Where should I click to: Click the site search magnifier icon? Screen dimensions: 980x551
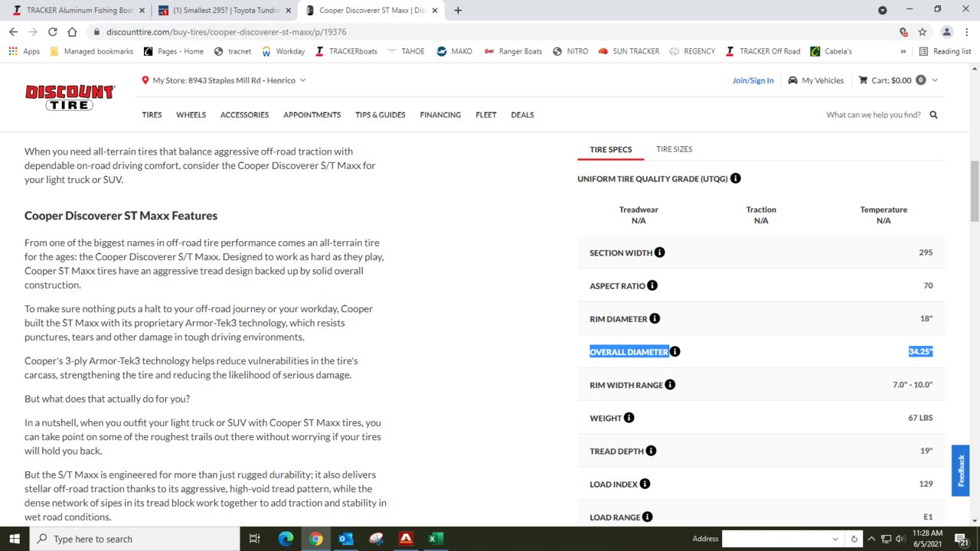click(933, 115)
